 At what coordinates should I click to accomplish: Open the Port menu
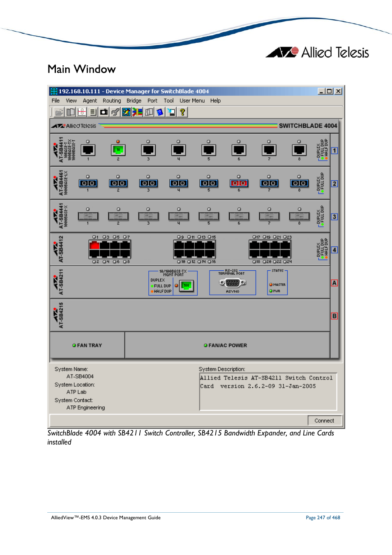click(x=152, y=101)
